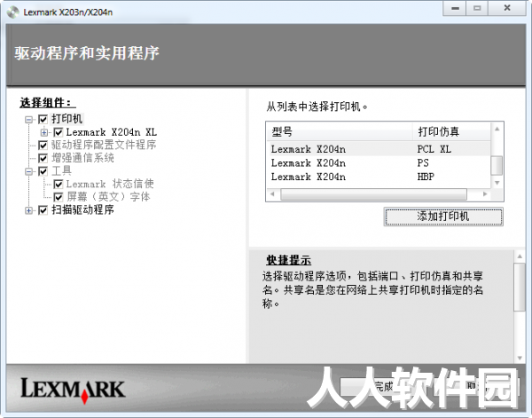Click printer list horizontal scrollbar thumb
The height and width of the screenshot is (418, 532).
coord(373,194)
